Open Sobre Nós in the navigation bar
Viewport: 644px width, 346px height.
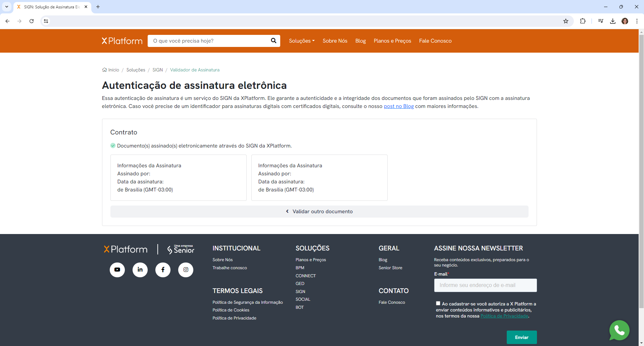click(335, 41)
